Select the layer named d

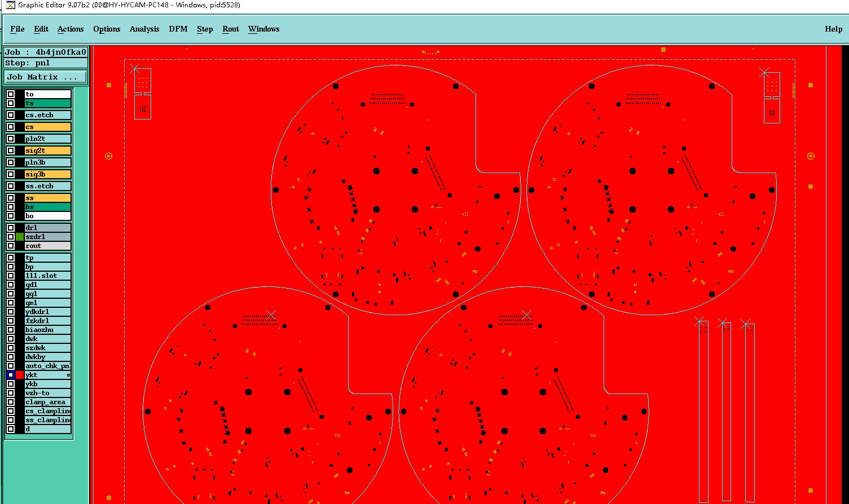point(48,429)
